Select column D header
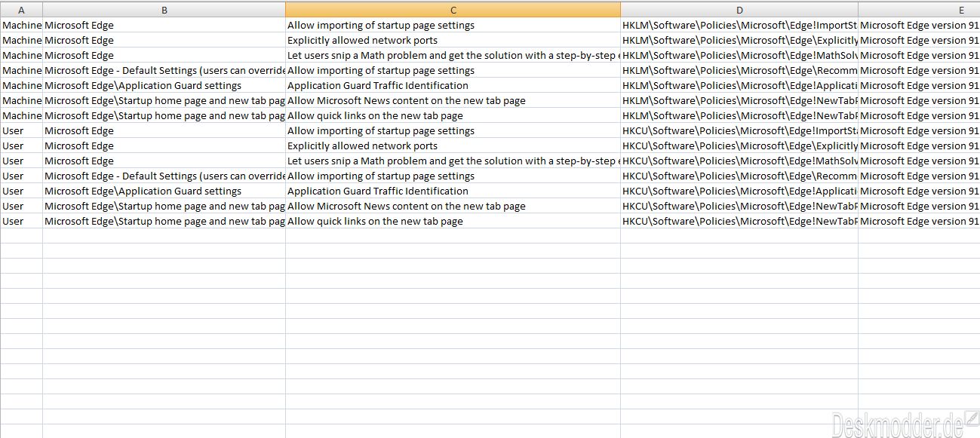980x438 pixels. click(x=739, y=10)
